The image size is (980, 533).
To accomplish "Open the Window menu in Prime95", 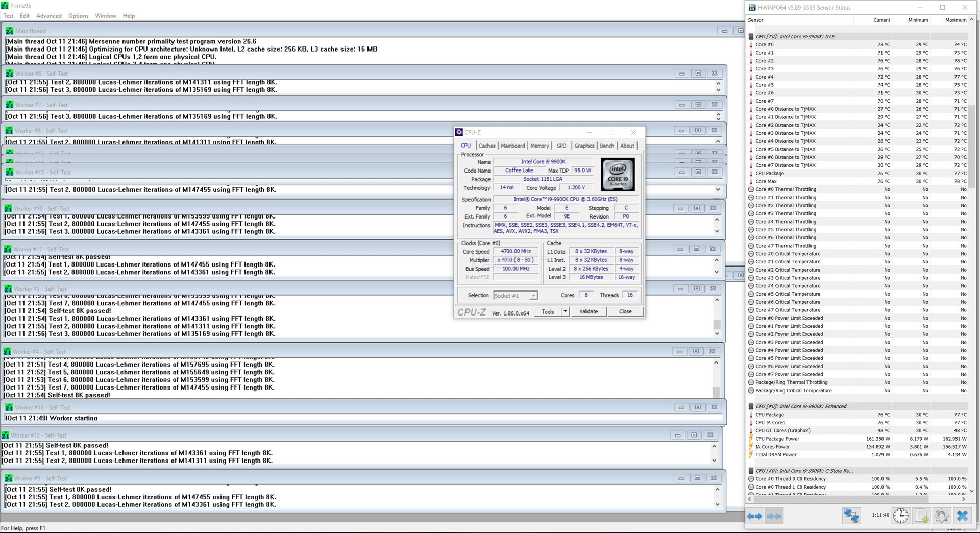I will tap(106, 16).
